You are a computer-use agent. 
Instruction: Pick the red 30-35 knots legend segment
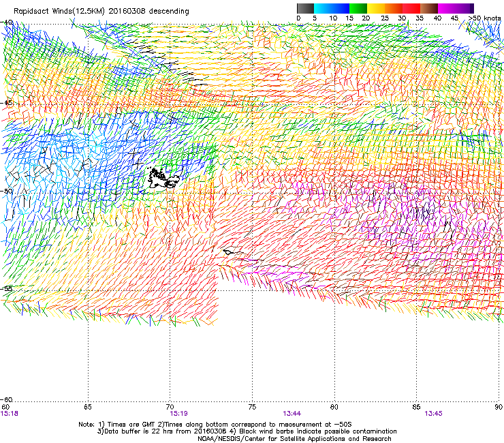(411, 8)
